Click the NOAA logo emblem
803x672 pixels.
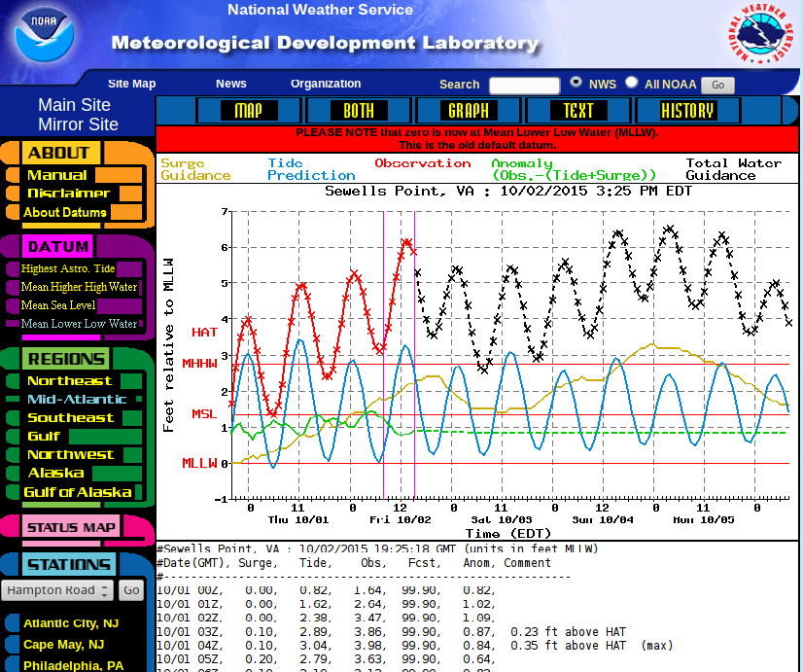[x=44, y=35]
